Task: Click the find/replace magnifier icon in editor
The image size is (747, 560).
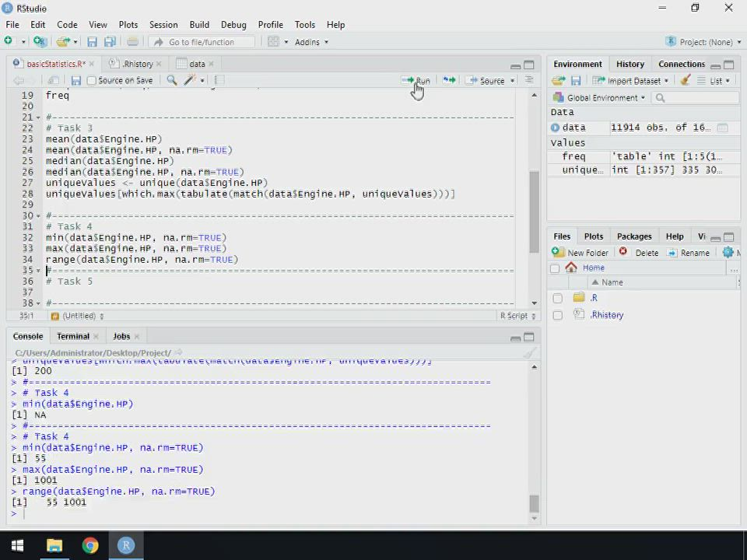Action: [x=172, y=80]
